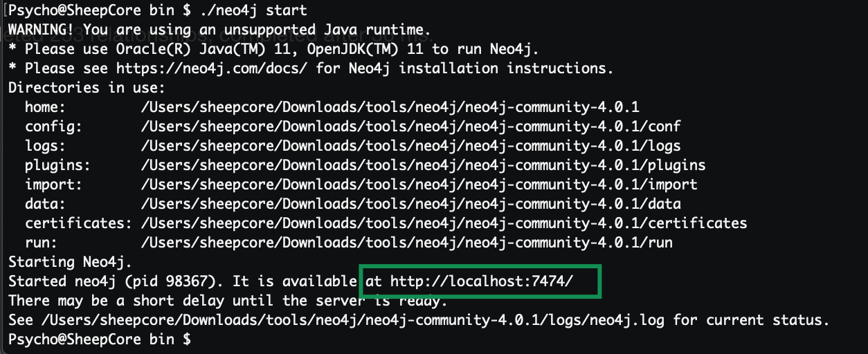Click the 'plugins:' label
This screenshot has height=354, width=868.
(x=58, y=166)
